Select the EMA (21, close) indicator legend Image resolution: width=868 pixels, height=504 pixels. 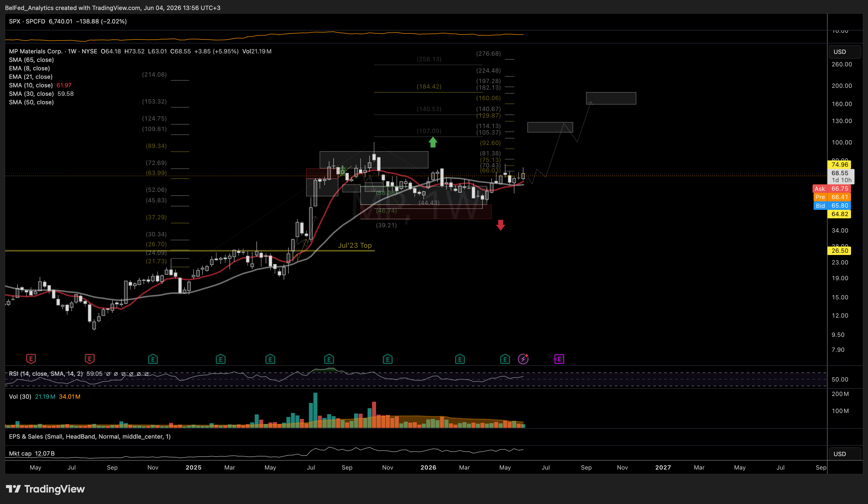[31, 77]
